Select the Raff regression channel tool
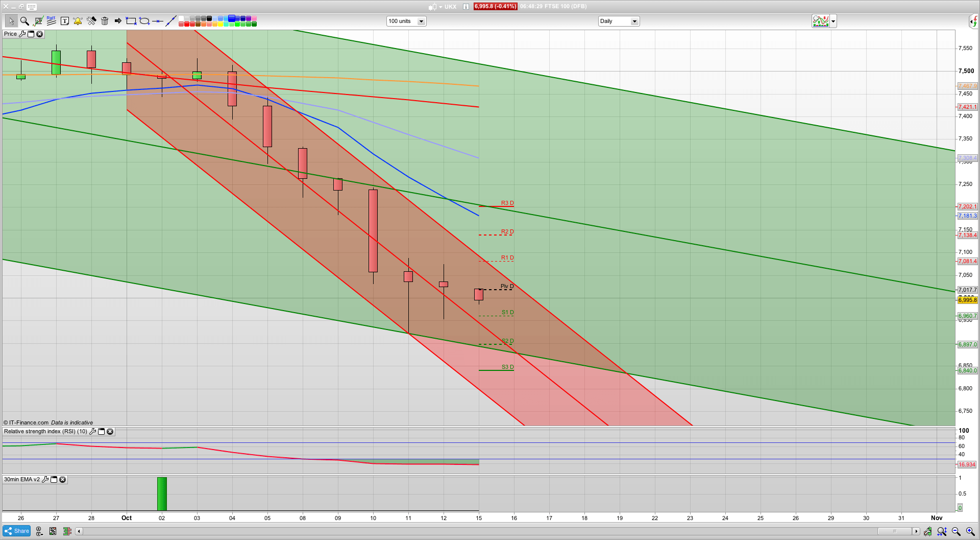980x540 pixels. tap(51, 21)
